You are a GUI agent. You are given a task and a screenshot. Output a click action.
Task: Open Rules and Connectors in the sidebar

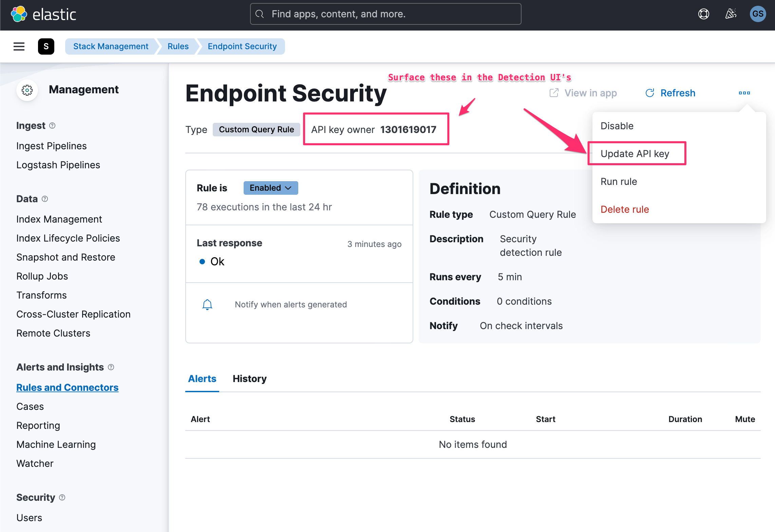click(x=67, y=387)
